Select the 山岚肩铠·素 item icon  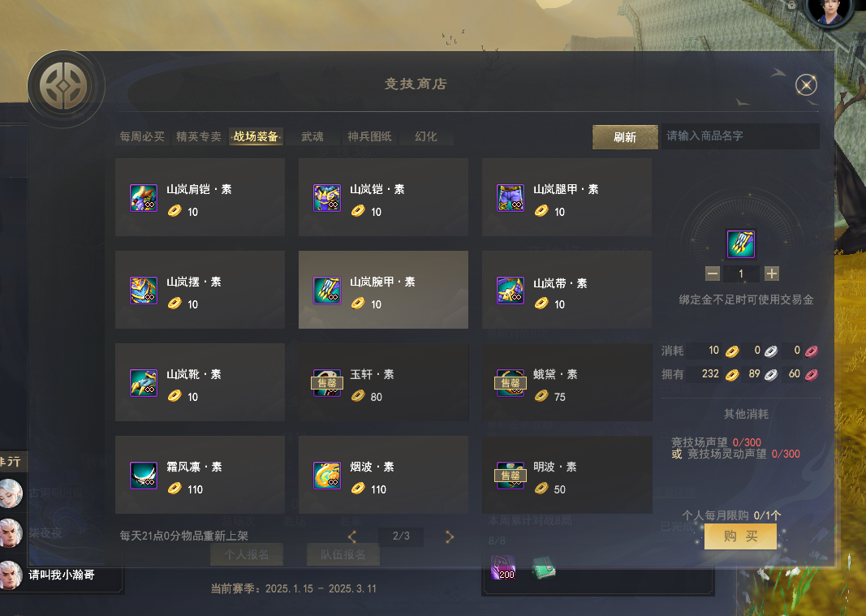144,198
